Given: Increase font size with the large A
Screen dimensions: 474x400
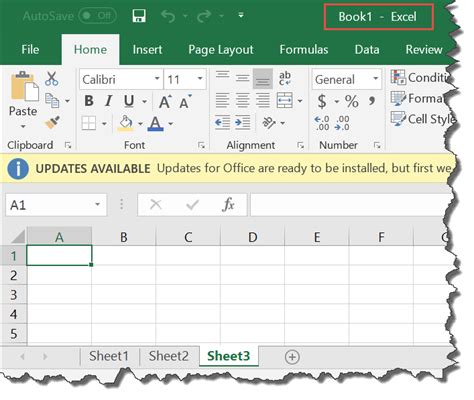Looking at the screenshot, I should [165, 102].
